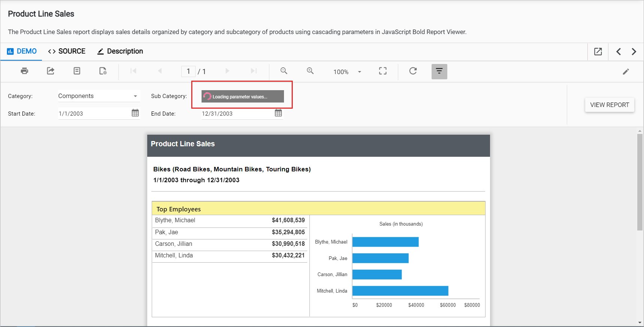Open the Start Date calendar picker
The height and width of the screenshot is (327, 644).
tap(135, 113)
